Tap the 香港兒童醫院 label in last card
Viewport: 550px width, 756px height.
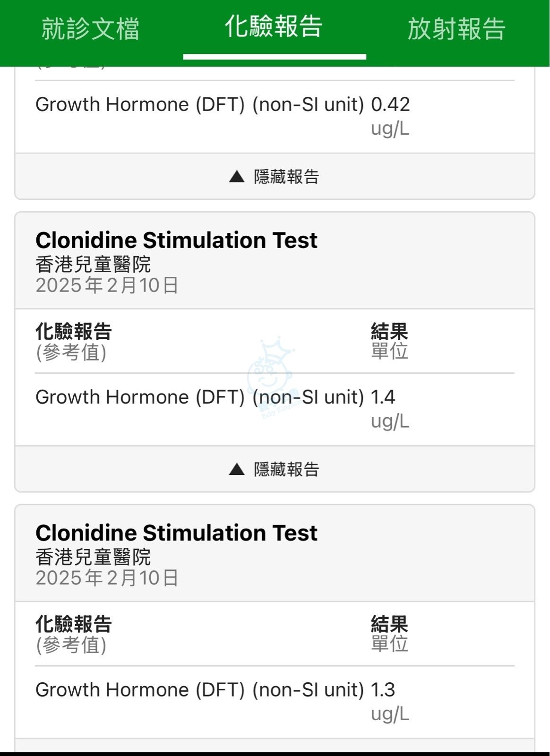(x=93, y=557)
